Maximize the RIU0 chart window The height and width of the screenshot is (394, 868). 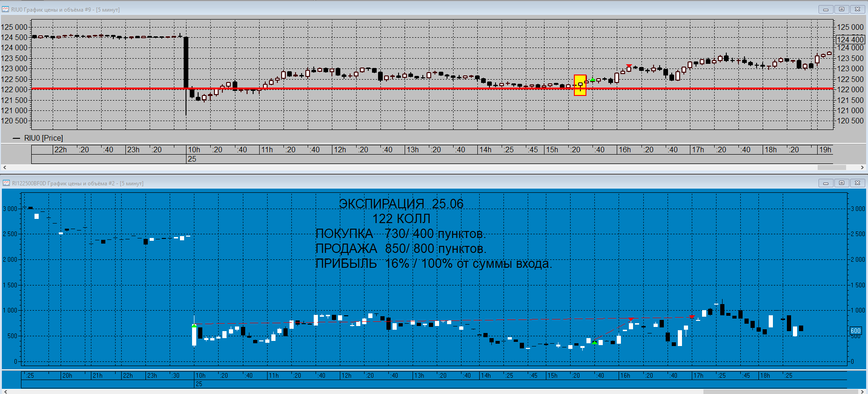pos(841,9)
